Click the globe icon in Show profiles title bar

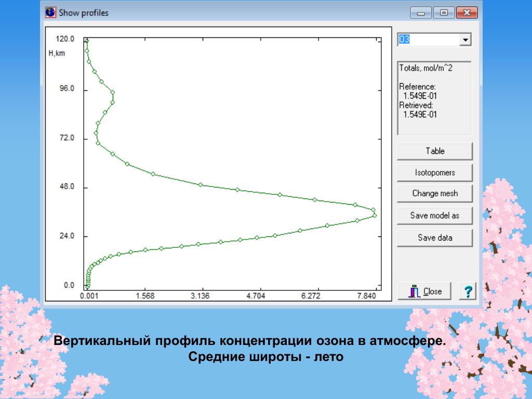coord(50,12)
